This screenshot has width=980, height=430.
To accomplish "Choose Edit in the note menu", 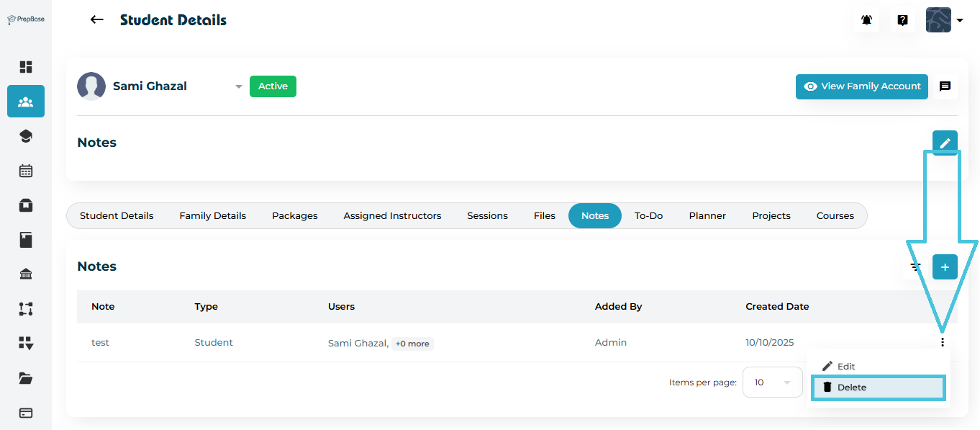I will (x=846, y=367).
